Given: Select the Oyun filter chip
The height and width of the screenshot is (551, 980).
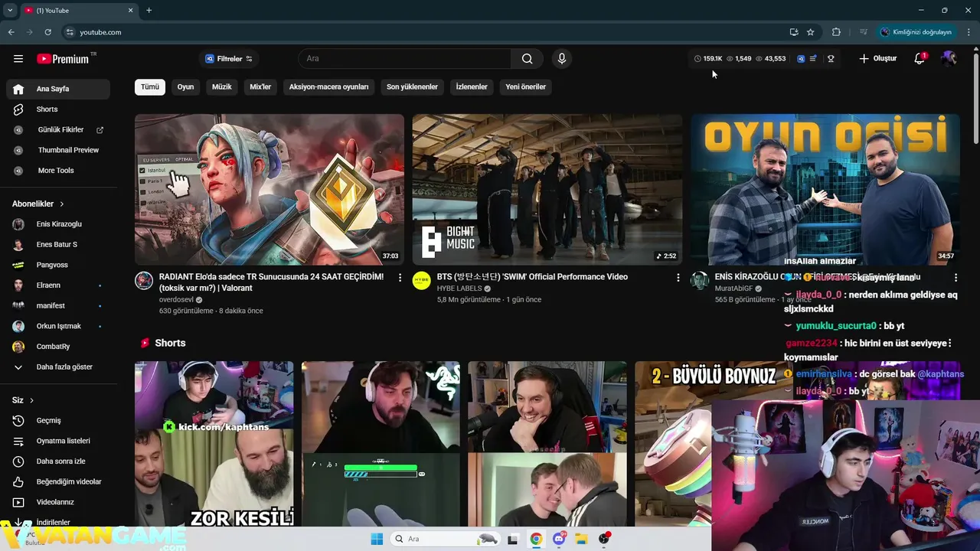Looking at the screenshot, I should point(185,86).
